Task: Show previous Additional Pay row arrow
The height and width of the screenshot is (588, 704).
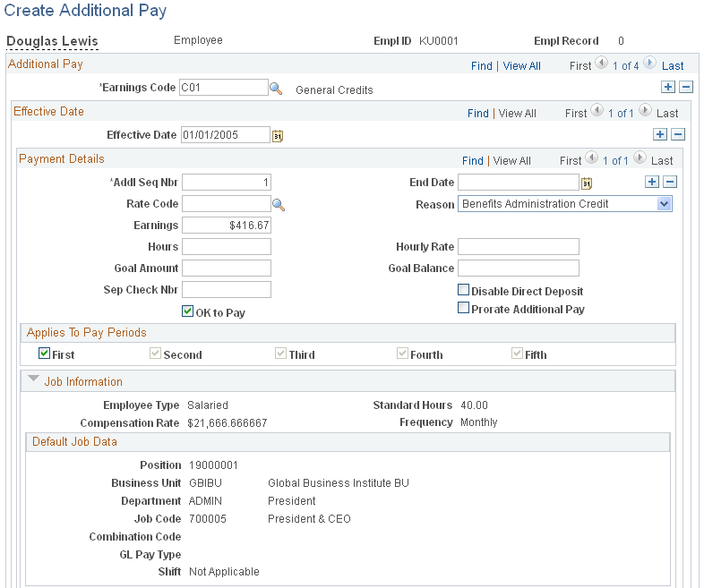Action: pos(602,63)
